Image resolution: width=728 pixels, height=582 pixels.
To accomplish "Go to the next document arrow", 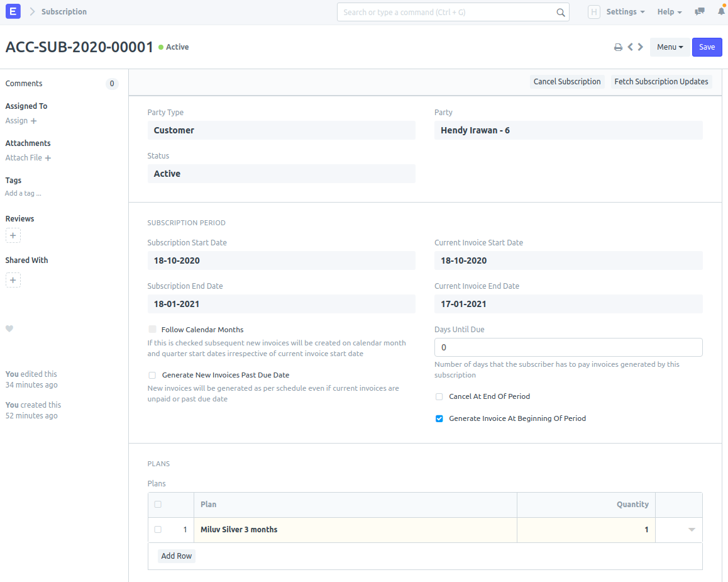I will click(x=640, y=47).
